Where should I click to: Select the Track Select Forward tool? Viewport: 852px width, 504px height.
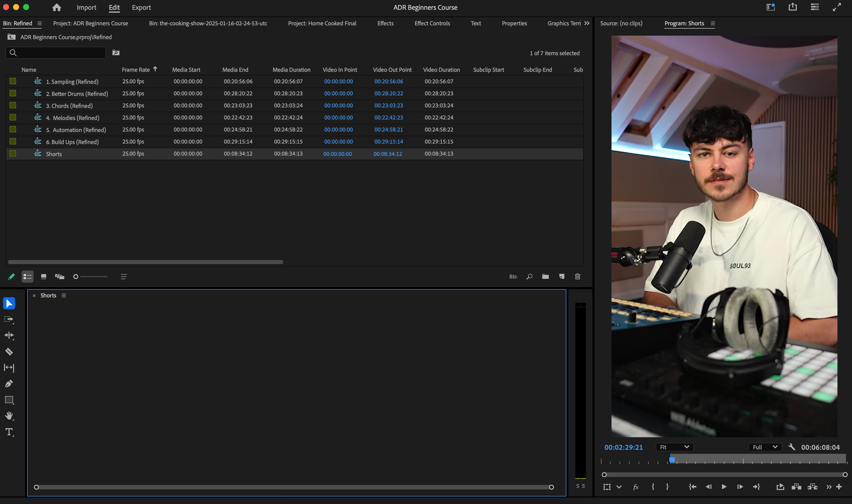pyautogui.click(x=9, y=319)
